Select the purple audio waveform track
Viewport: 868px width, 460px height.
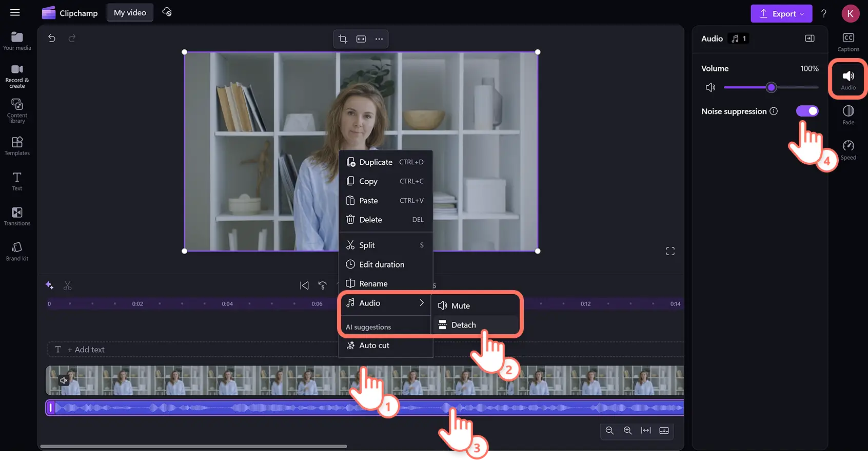(x=365, y=408)
